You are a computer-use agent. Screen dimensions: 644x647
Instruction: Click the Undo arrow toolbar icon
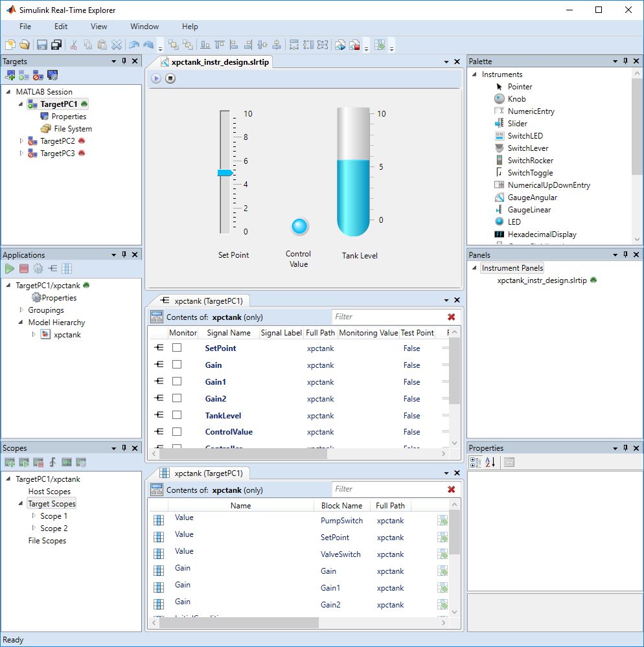click(x=133, y=45)
